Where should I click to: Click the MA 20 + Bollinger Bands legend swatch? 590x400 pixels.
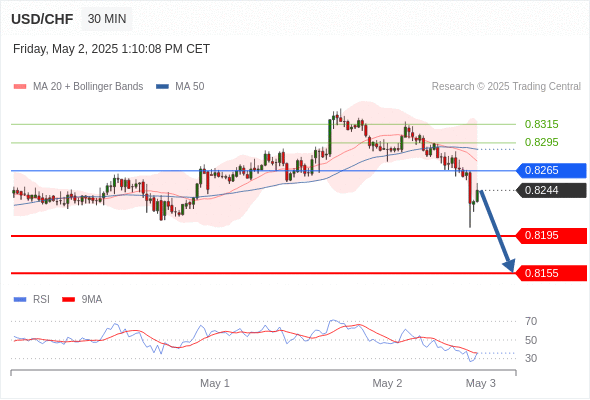pyautogui.click(x=20, y=87)
